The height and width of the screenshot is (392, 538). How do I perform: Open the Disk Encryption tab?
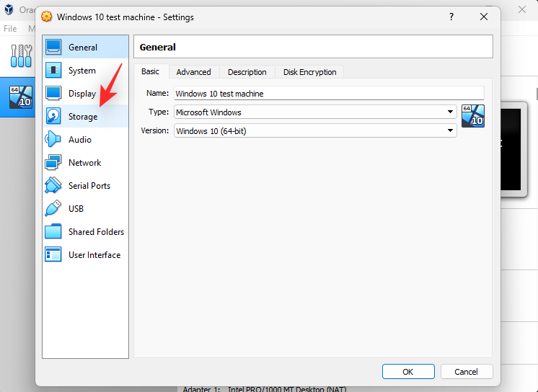309,72
